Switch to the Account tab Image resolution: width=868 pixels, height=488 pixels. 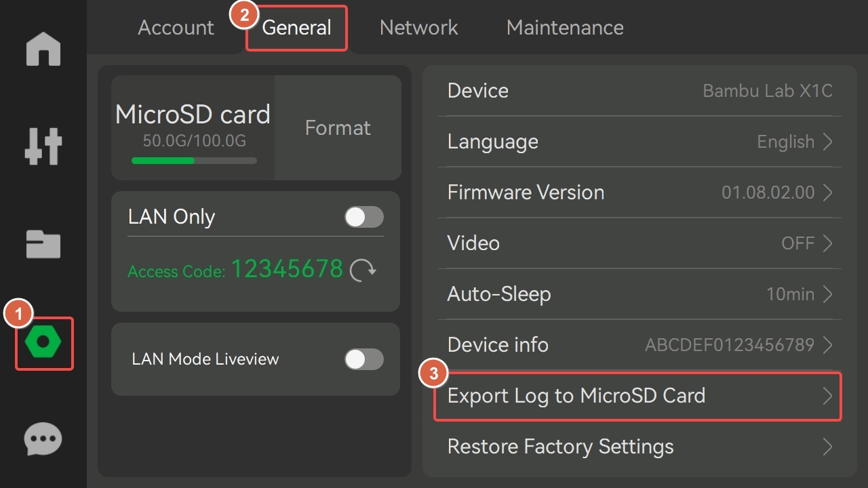point(176,28)
